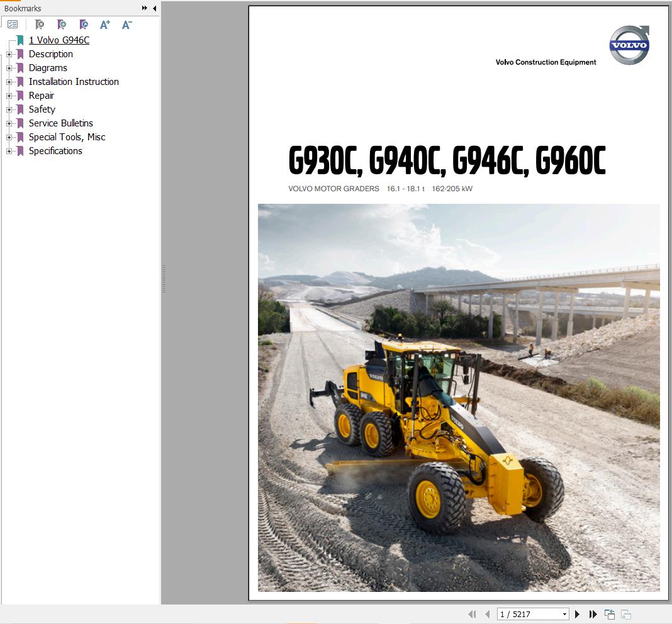Click the motor grader cover photo
The height and width of the screenshot is (624, 672).
[x=459, y=398]
